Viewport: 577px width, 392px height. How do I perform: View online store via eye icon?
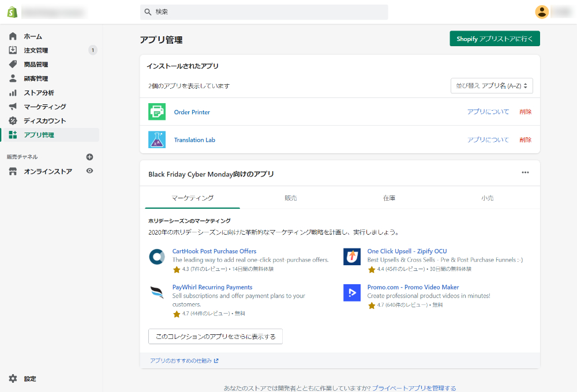point(89,171)
